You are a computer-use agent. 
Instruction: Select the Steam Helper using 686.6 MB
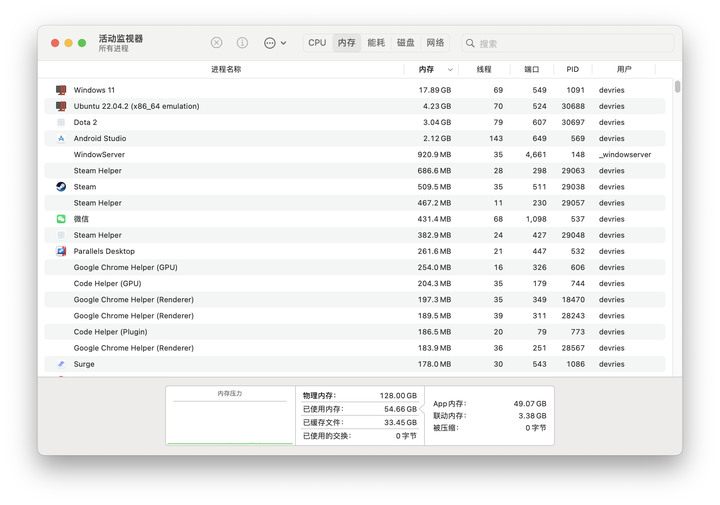pos(97,171)
